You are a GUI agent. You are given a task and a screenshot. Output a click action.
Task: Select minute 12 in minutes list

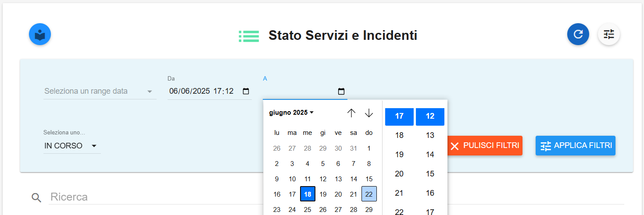click(x=430, y=116)
